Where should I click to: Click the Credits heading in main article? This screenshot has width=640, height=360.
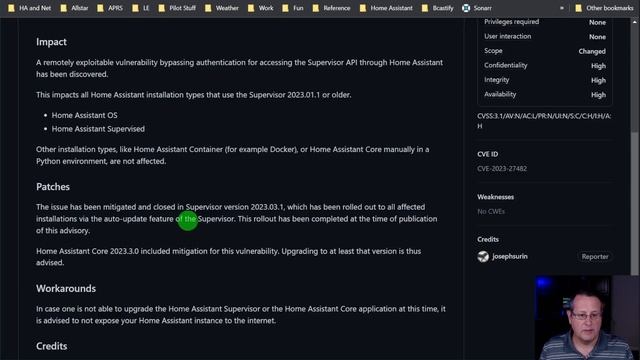coord(52,346)
